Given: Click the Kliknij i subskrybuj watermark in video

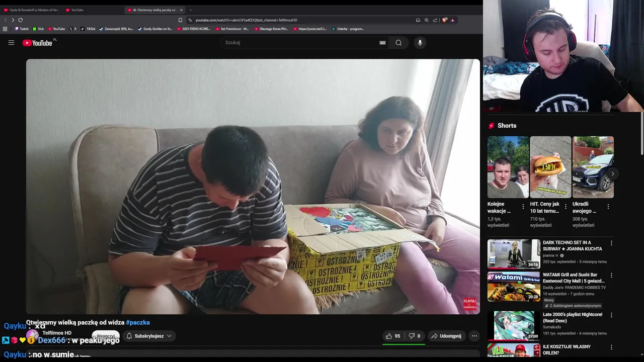Looking at the screenshot, I should click(469, 304).
